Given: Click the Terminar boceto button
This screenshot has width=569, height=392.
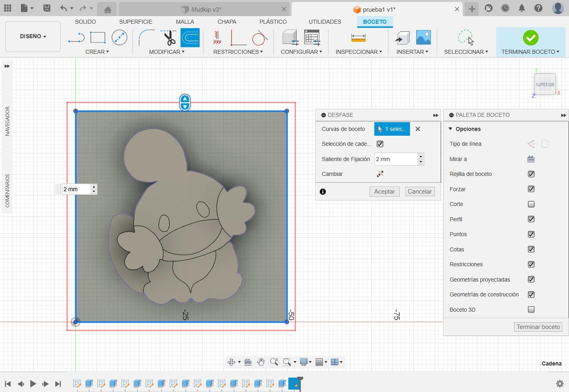Looking at the screenshot, I should point(538,327).
